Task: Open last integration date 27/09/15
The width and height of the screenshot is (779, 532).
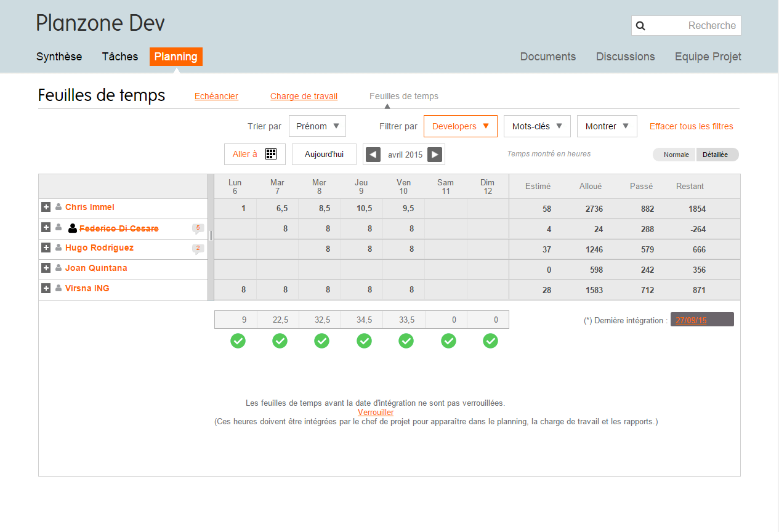Action: pyautogui.click(x=691, y=320)
